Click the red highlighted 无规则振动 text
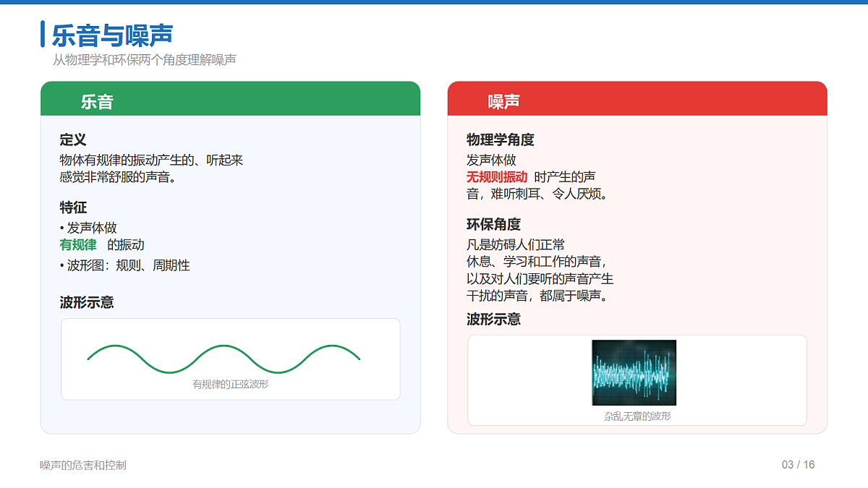 (x=497, y=177)
